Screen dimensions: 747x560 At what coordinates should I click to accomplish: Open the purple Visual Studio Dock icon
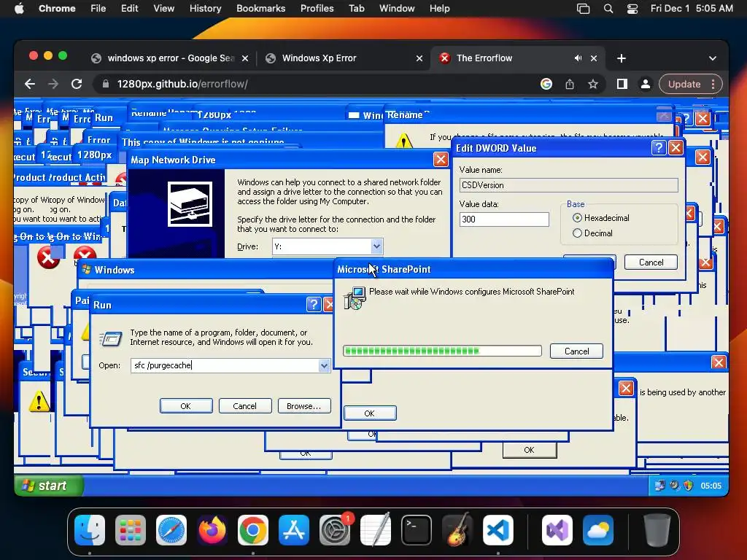(x=557, y=530)
